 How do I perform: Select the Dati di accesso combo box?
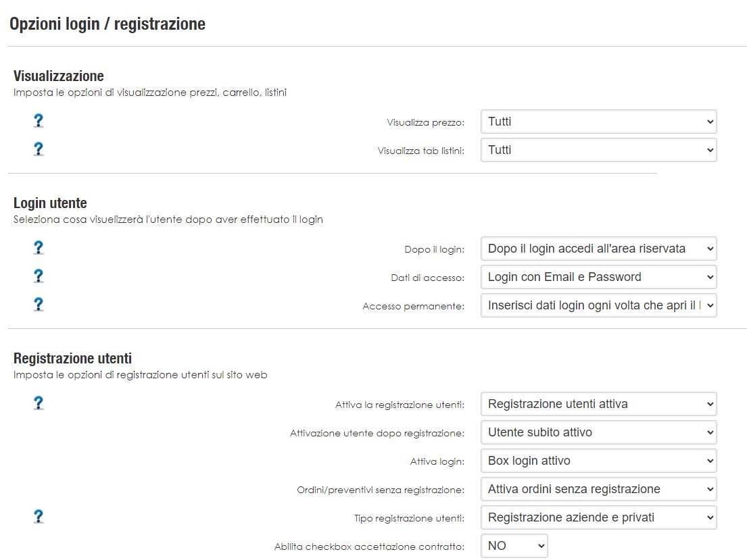599,277
